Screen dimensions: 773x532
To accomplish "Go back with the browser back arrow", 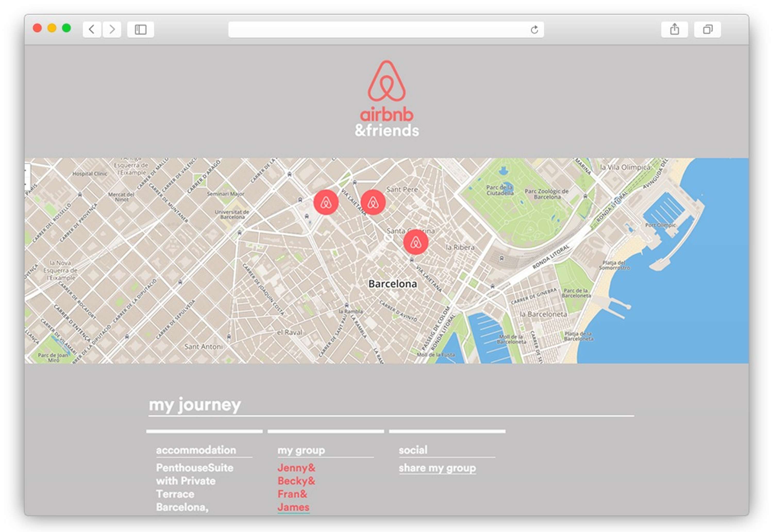I will 92,29.
